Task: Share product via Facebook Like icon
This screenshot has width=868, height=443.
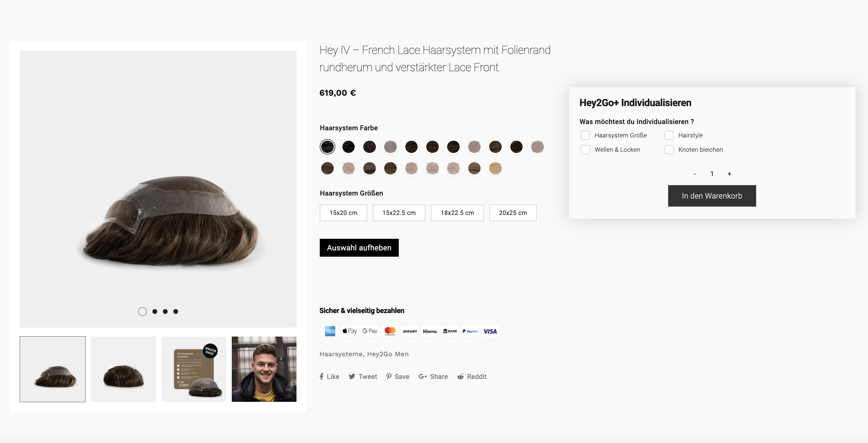Action: coord(322,376)
